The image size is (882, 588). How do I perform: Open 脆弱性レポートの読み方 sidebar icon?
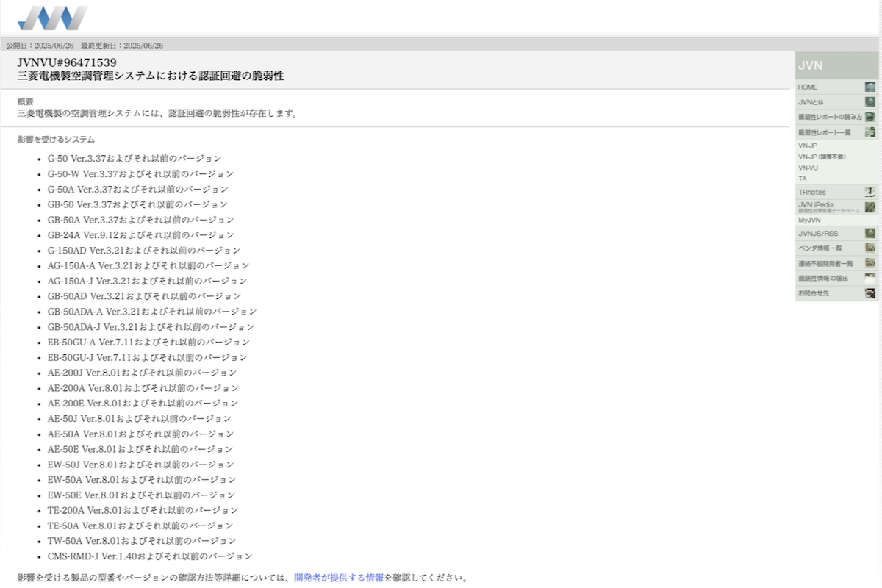[x=870, y=117]
